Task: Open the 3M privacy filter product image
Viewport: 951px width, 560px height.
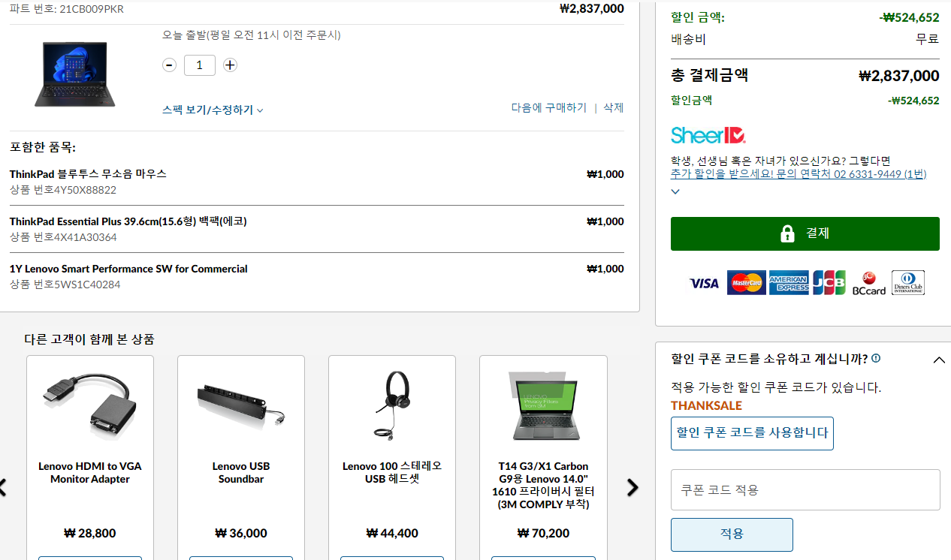Action: 543,405
